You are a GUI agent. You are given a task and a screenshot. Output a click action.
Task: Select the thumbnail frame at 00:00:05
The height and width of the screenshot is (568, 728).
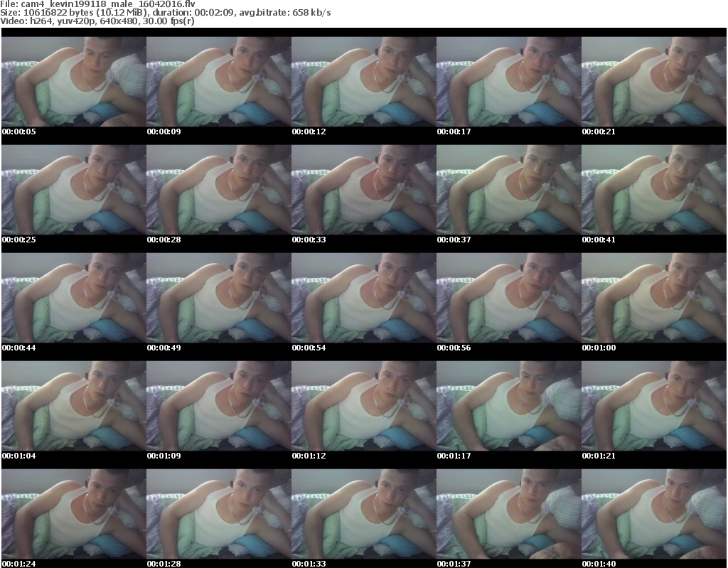pyautogui.click(x=74, y=82)
